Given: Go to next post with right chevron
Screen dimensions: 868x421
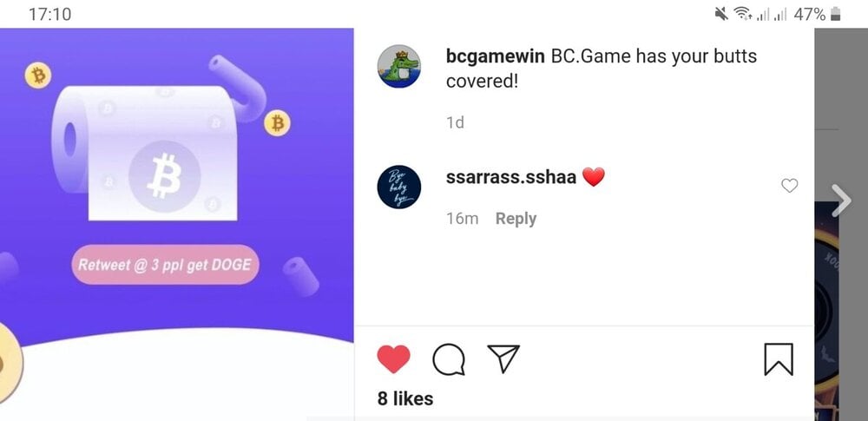Looking at the screenshot, I should coord(841,201).
